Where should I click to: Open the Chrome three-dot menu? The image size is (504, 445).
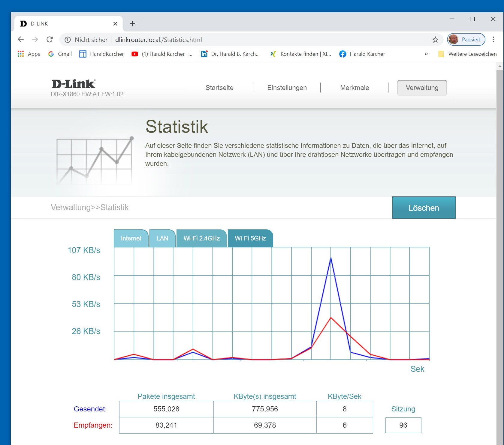(x=493, y=40)
